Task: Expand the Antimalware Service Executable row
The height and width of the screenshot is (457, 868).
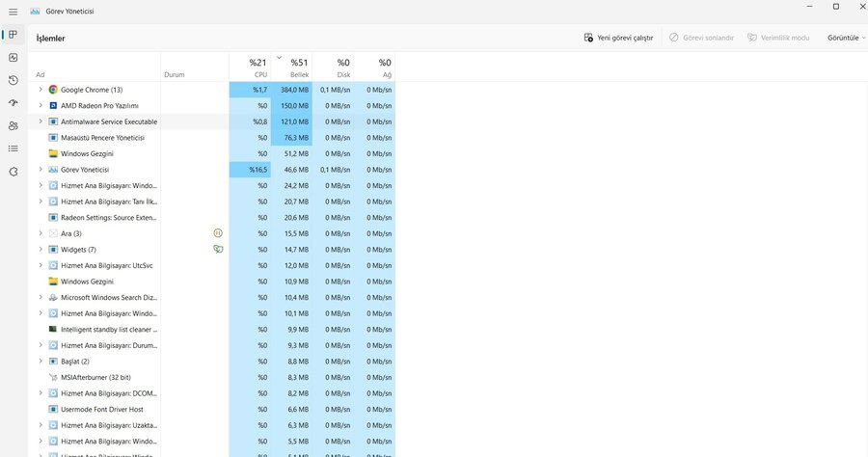Action: 40,121
